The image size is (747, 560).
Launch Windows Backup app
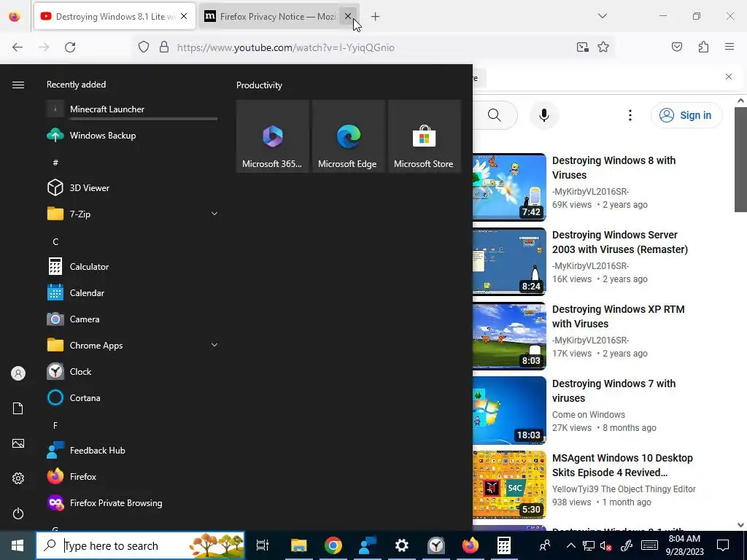pyautogui.click(x=132, y=135)
